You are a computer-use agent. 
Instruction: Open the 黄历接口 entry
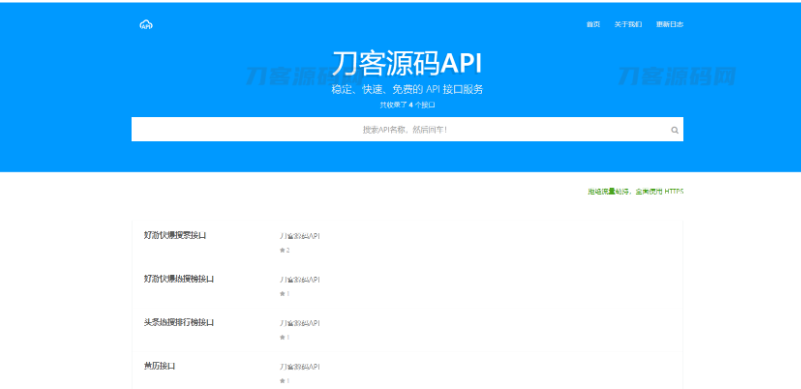[160, 366]
